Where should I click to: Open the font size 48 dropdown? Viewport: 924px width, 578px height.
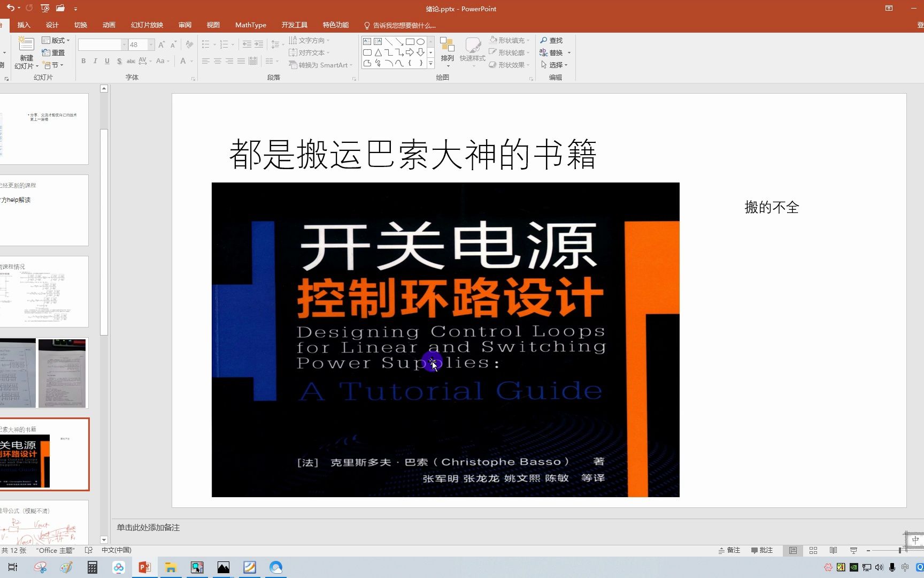tap(151, 45)
